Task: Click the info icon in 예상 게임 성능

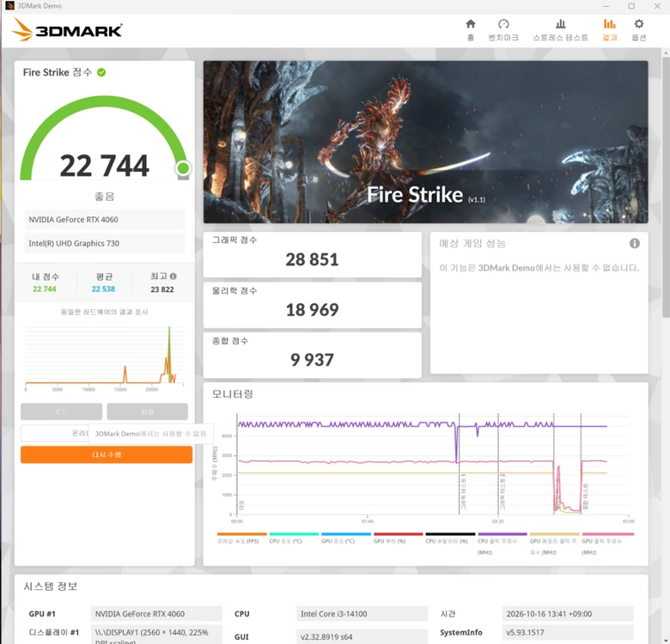Action: pyautogui.click(x=635, y=243)
